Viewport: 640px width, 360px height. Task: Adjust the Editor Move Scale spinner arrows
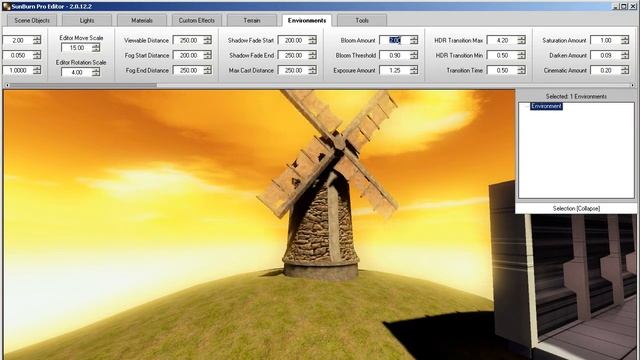[x=96, y=48]
